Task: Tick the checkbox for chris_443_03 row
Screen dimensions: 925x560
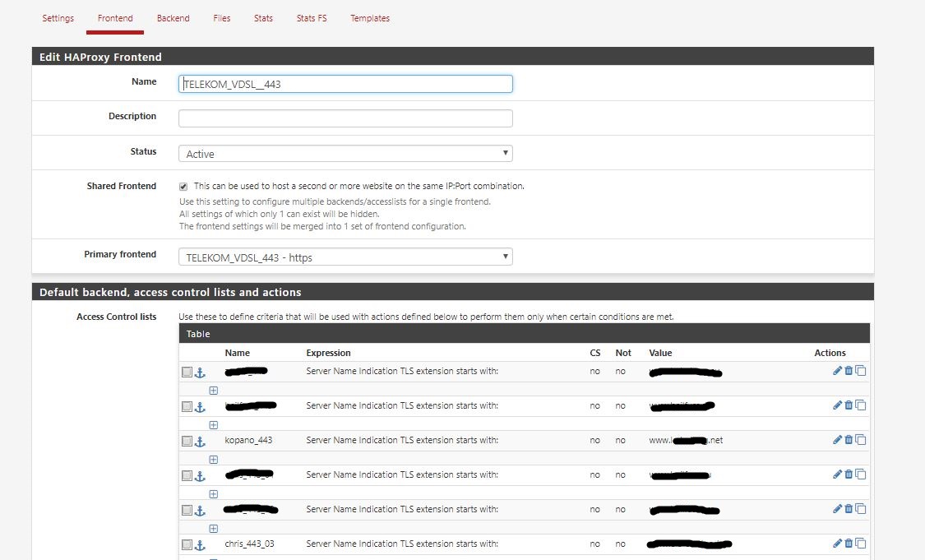Action: [x=187, y=545]
